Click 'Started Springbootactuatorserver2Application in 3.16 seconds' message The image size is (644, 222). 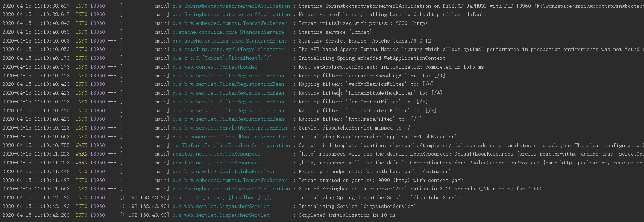click(420, 189)
